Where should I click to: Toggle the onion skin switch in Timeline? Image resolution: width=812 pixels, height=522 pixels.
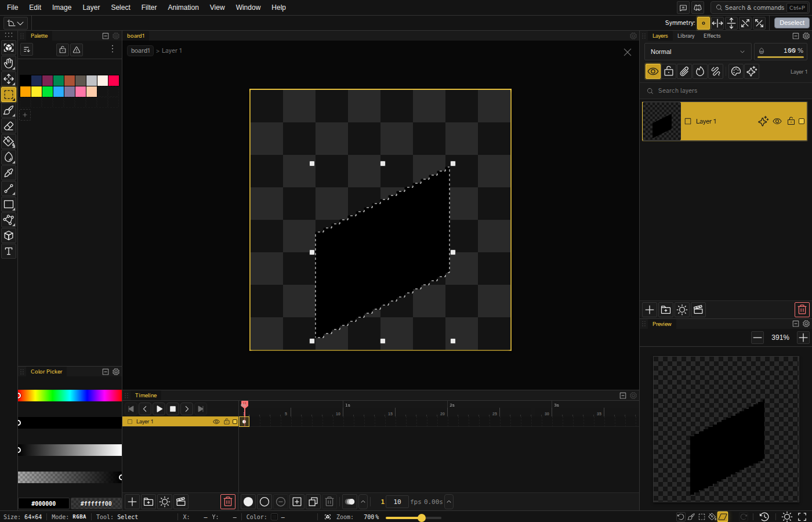point(350,502)
